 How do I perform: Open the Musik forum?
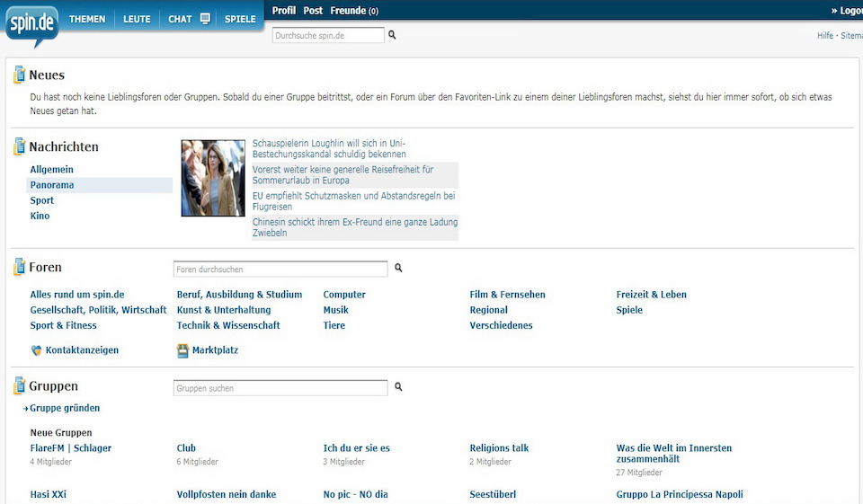(x=335, y=310)
